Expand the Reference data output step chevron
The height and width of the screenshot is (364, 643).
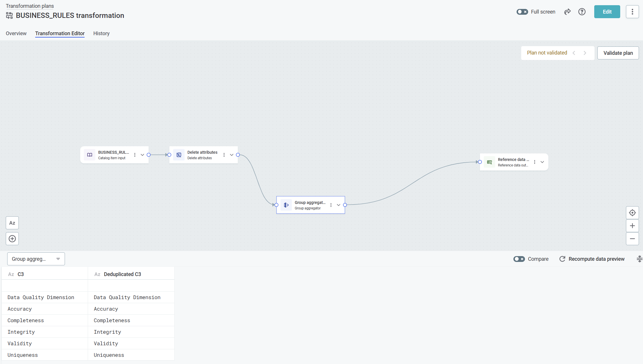pyautogui.click(x=542, y=162)
